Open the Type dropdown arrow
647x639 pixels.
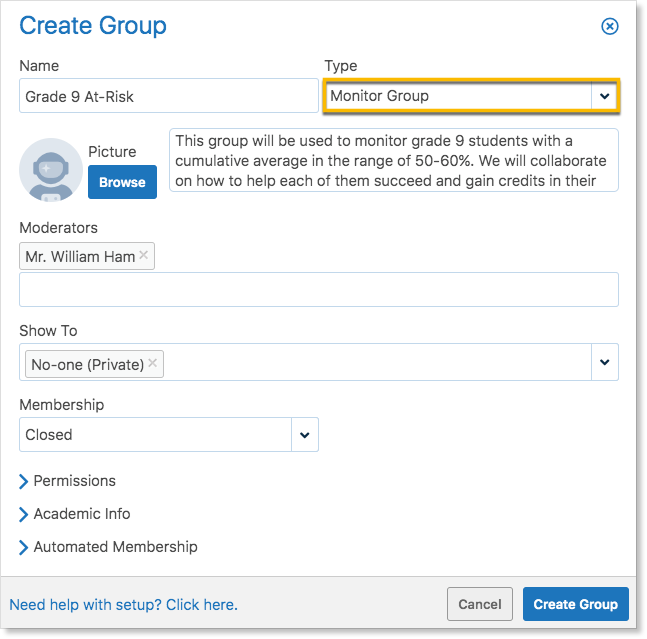pyautogui.click(x=604, y=96)
